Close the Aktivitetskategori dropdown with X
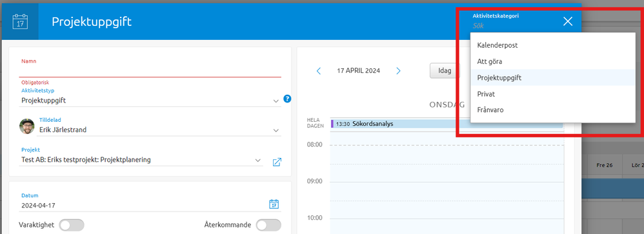Image resolution: width=644 pixels, height=234 pixels. click(568, 21)
